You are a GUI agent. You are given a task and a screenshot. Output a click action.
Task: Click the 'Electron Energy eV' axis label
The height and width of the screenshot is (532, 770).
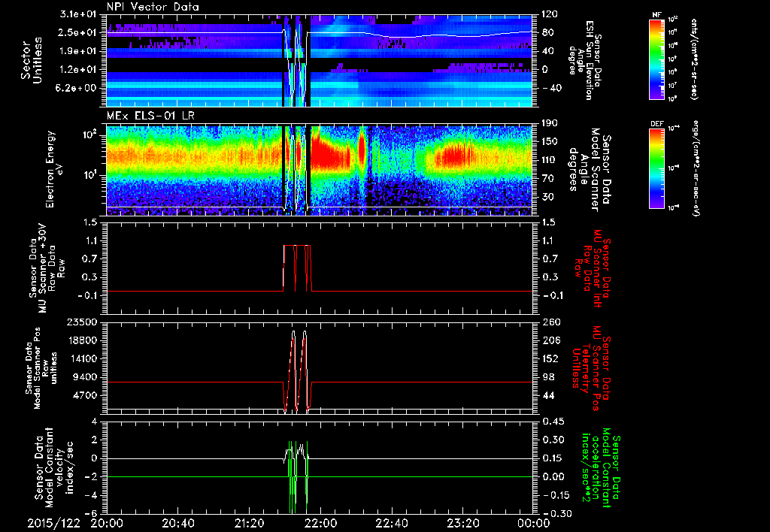(56, 169)
